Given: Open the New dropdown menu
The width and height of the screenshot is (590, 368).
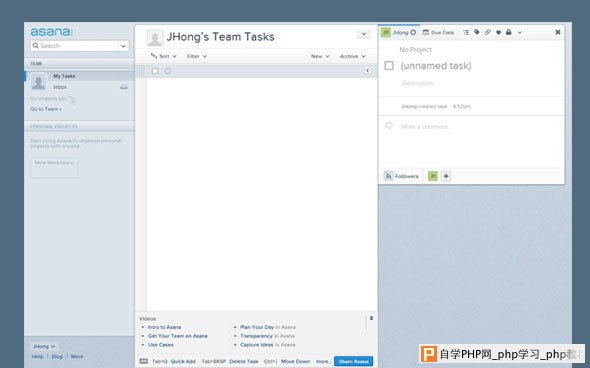Looking at the screenshot, I should [x=320, y=56].
